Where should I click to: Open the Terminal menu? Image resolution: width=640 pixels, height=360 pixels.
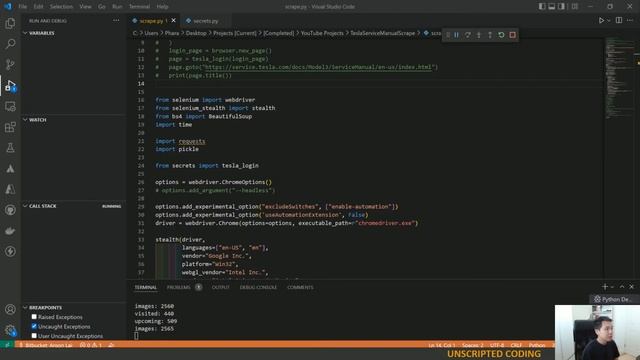point(139,7)
